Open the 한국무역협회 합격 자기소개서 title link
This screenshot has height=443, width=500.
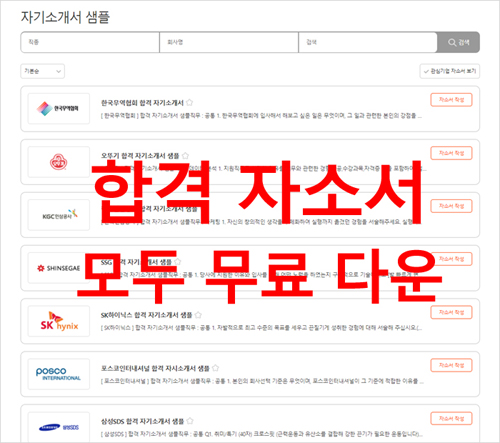coord(142,103)
